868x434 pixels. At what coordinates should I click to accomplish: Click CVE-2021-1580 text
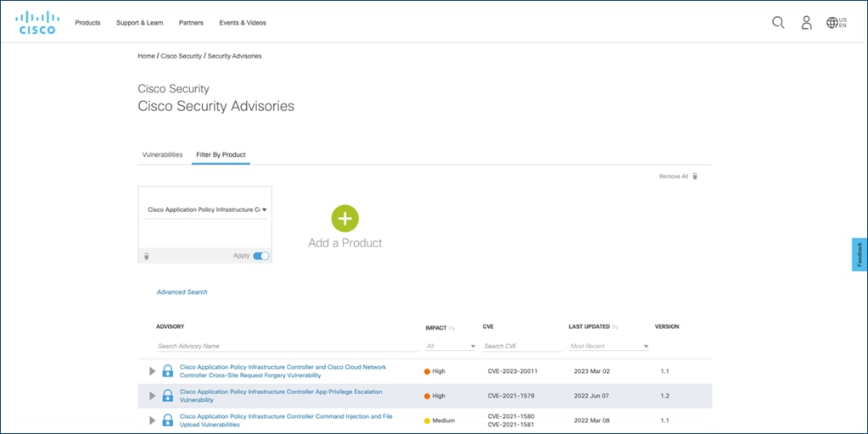pyautogui.click(x=511, y=416)
